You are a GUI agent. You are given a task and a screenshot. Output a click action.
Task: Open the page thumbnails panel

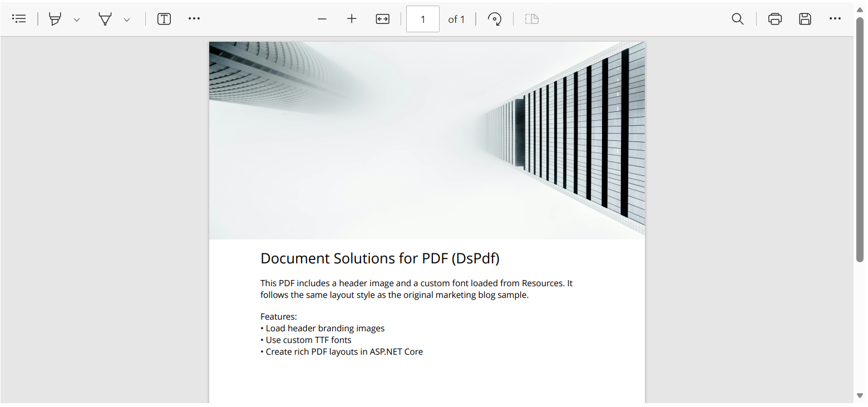pyautogui.click(x=19, y=18)
